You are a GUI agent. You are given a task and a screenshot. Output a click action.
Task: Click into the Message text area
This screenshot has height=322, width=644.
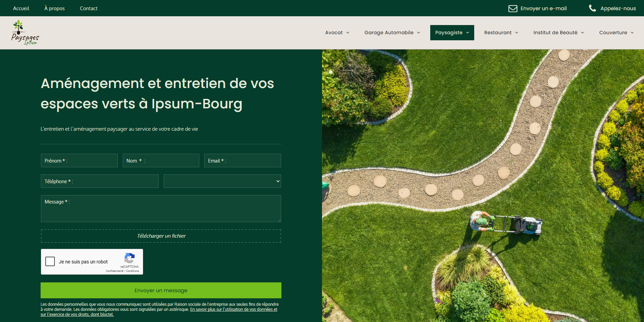(161, 209)
